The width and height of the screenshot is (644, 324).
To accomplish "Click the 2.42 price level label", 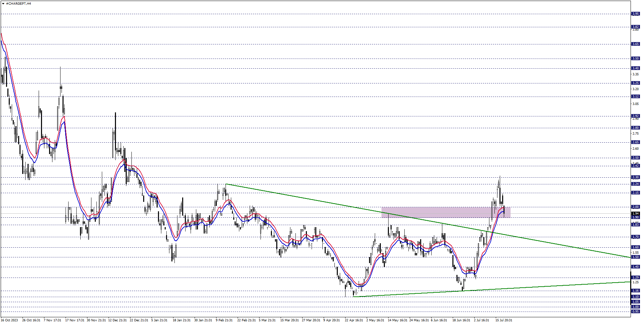I will 635,166.
